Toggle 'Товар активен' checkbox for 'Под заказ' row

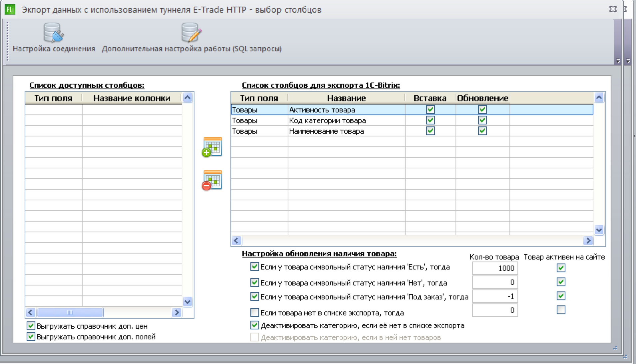click(561, 296)
